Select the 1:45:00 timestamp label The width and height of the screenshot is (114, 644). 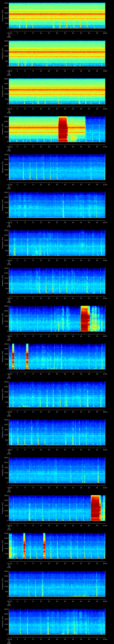[x=9, y=336]
